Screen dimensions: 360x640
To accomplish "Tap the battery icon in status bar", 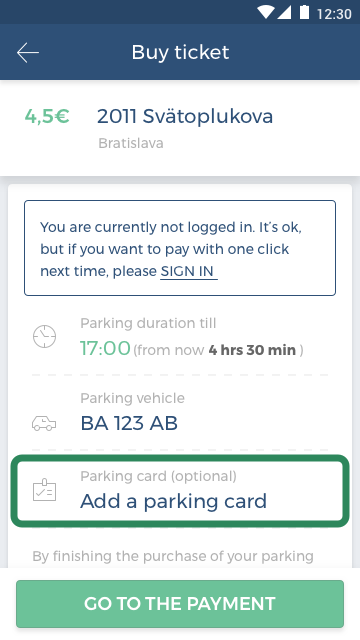I will coord(304,12).
